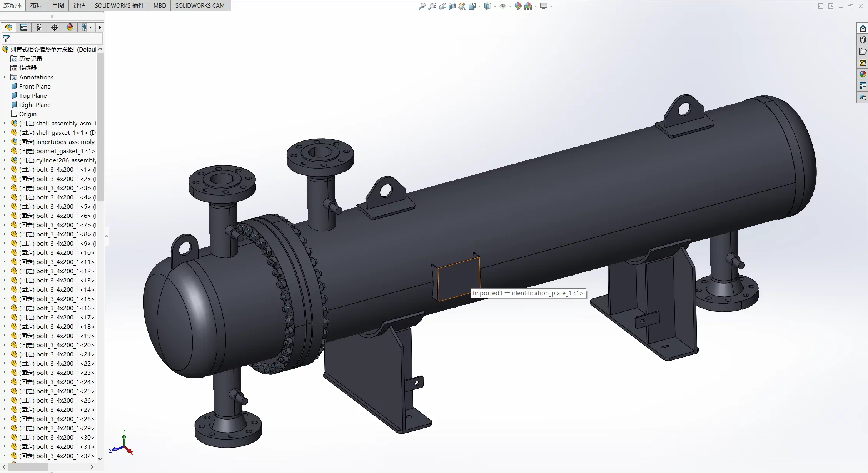Click the feature tree vertical scrollbar thumb
Viewport: 868px width, 473px height.
click(x=100, y=127)
